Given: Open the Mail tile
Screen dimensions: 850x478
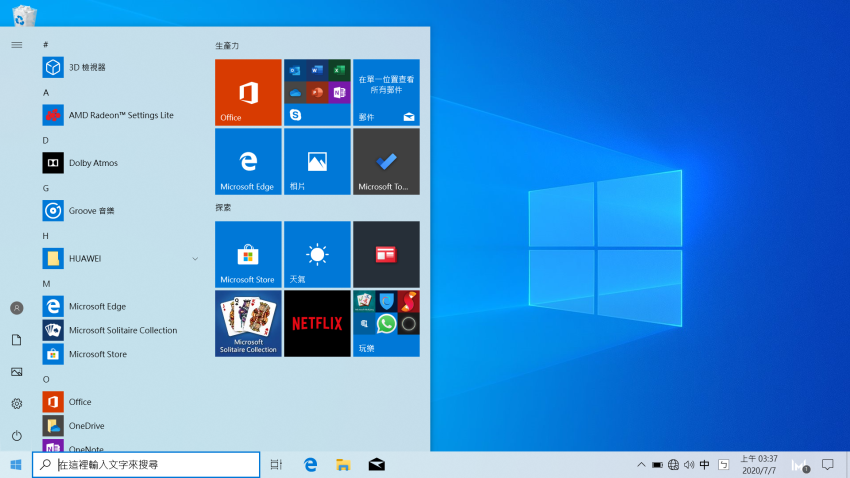Looking at the screenshot, I should (x=386, y=93).
